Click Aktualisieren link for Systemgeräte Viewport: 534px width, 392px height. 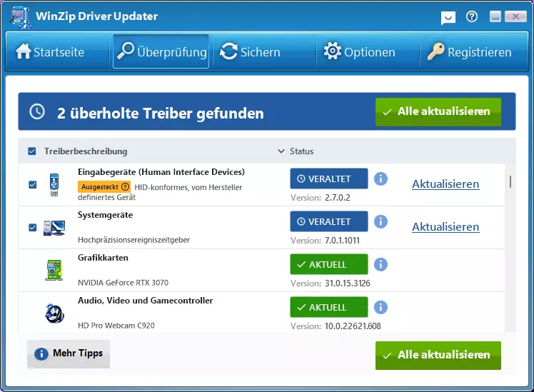pyautogui.click(x=445, y=227)
